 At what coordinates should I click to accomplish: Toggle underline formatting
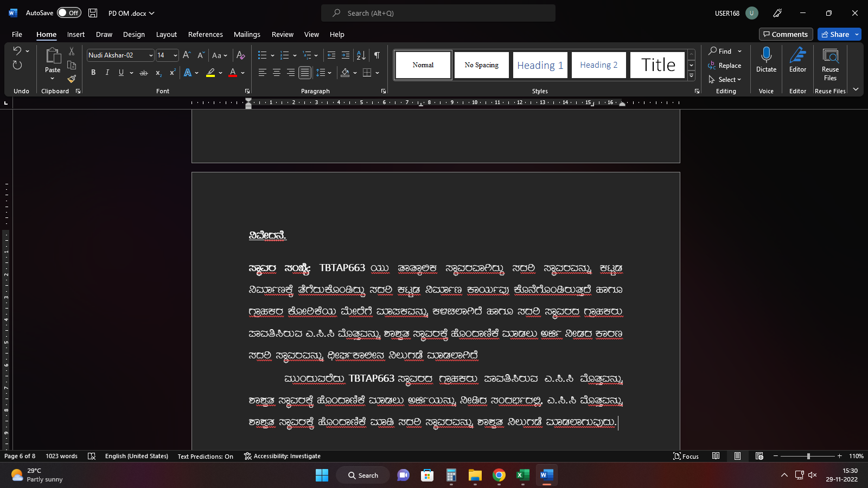[121, 73]
